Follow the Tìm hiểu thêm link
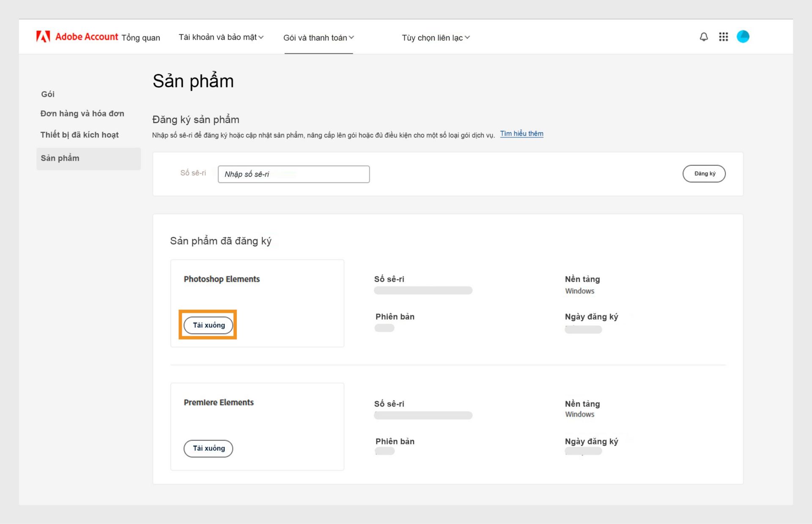The width and height of the screenshot is (812, 524). [x=521, y=134]
